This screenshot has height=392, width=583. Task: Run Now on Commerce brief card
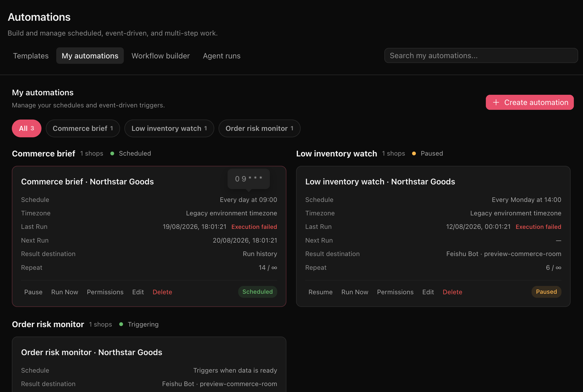pos(65,292)
